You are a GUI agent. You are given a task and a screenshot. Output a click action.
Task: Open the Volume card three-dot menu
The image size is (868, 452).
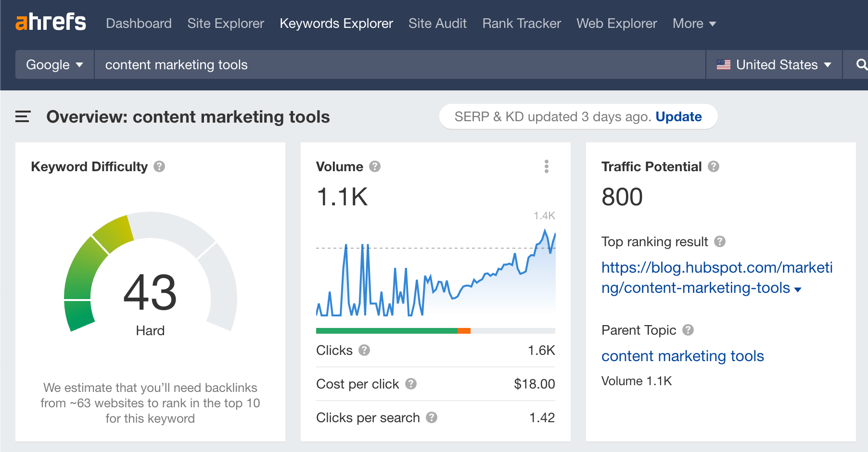tap(546, 166)
